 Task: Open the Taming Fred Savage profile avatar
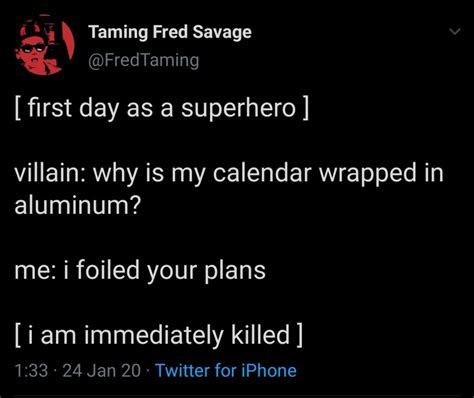point(44,45)
